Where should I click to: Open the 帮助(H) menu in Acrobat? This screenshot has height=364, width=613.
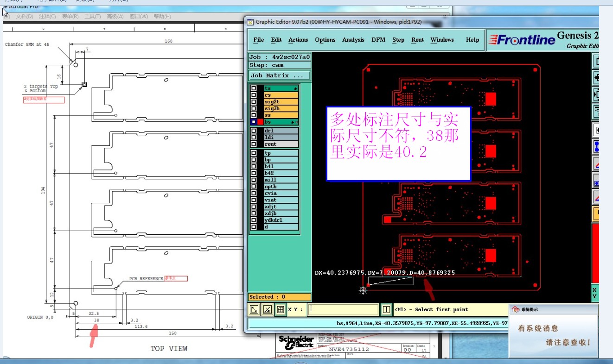pyautogui.click(x=162, y=17)
